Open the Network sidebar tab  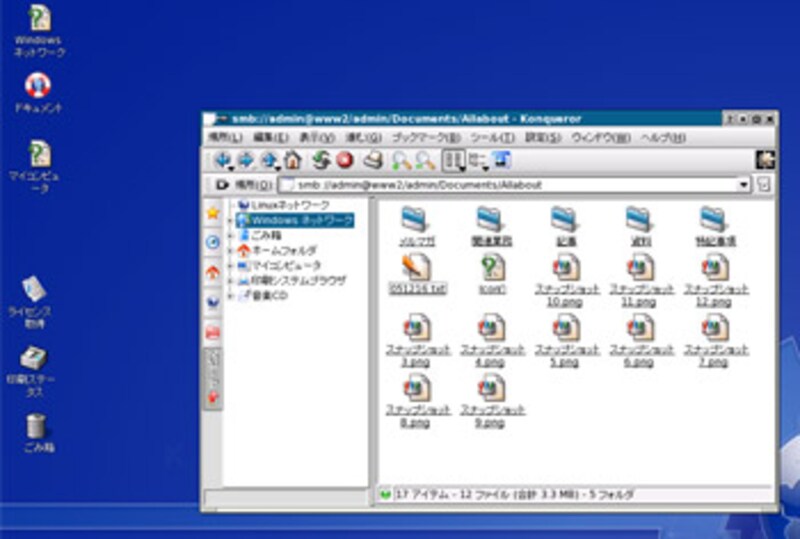[213, 302]
